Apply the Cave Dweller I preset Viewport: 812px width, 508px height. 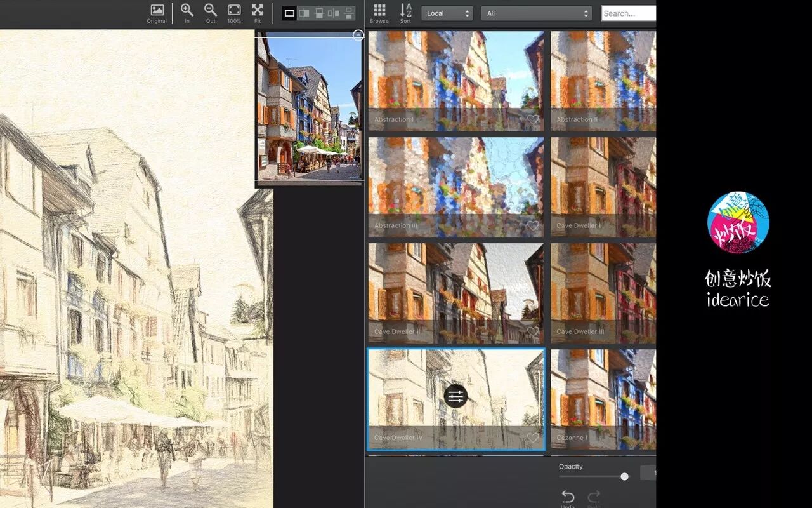pos(603,187)
